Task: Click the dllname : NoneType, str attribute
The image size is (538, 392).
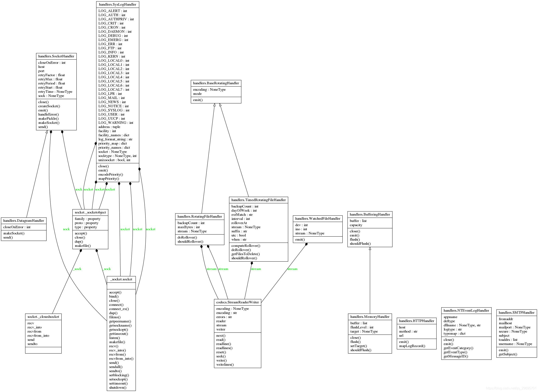Action: coord(462,325)
